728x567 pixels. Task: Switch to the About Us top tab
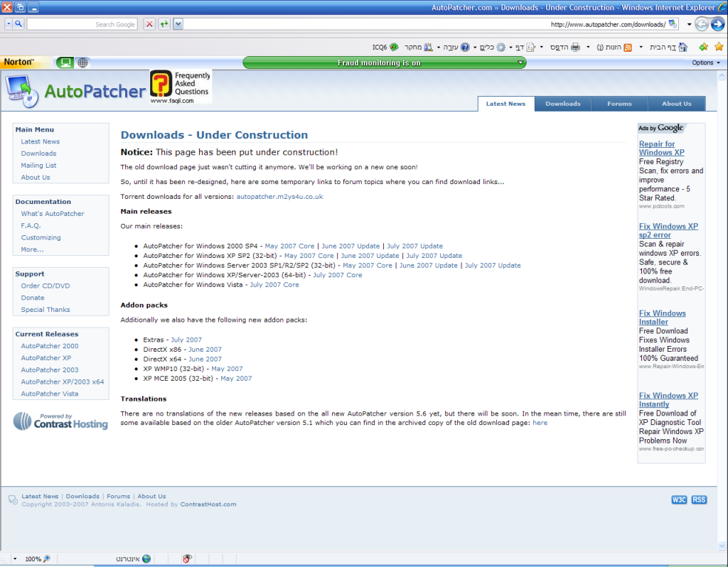tap(677, 104)
